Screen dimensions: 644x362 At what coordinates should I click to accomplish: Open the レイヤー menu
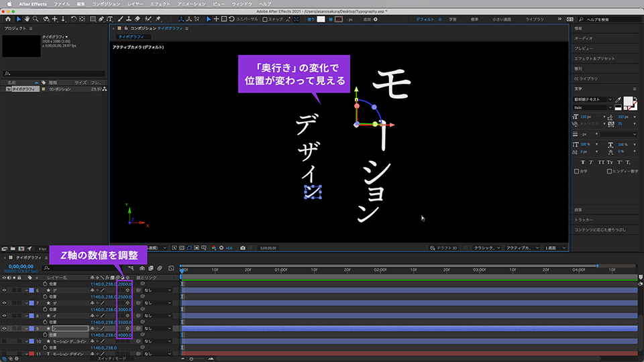pos(135,4)
